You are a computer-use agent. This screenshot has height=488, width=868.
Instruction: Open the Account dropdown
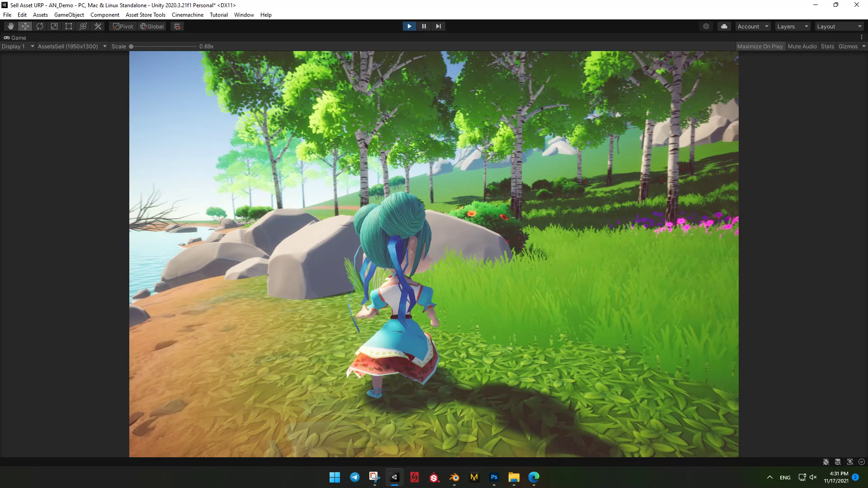(753, 26)
